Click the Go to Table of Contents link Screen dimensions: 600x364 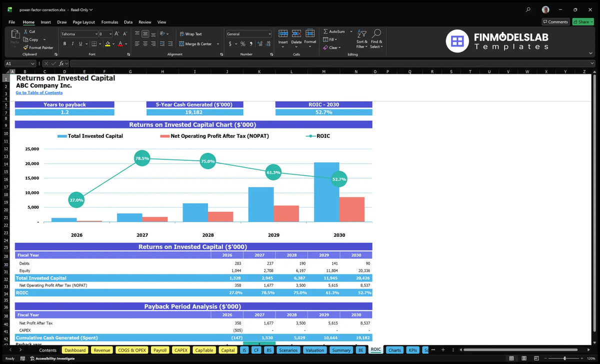tap(39, 92)
